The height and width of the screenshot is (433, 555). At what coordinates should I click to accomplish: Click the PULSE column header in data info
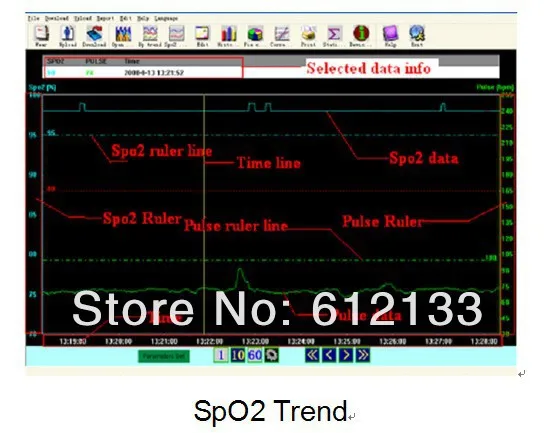click(96, 61)
